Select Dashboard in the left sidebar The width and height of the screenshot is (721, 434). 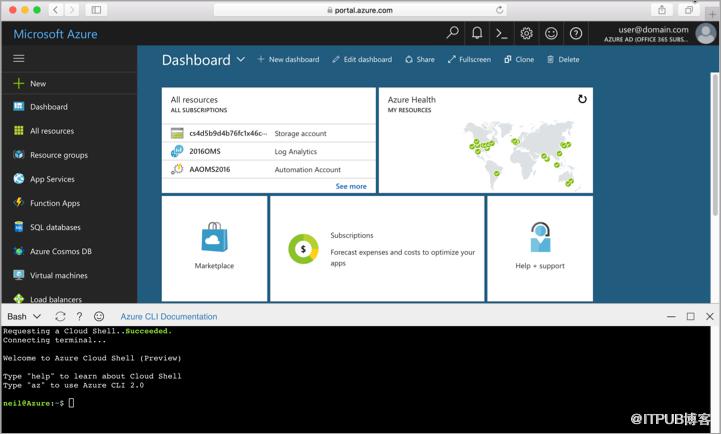69,107
